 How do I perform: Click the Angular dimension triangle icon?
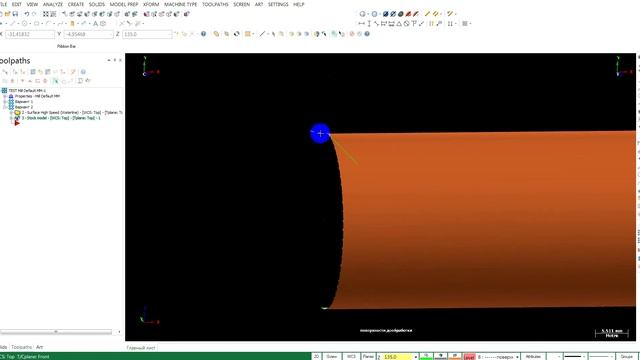399,24
